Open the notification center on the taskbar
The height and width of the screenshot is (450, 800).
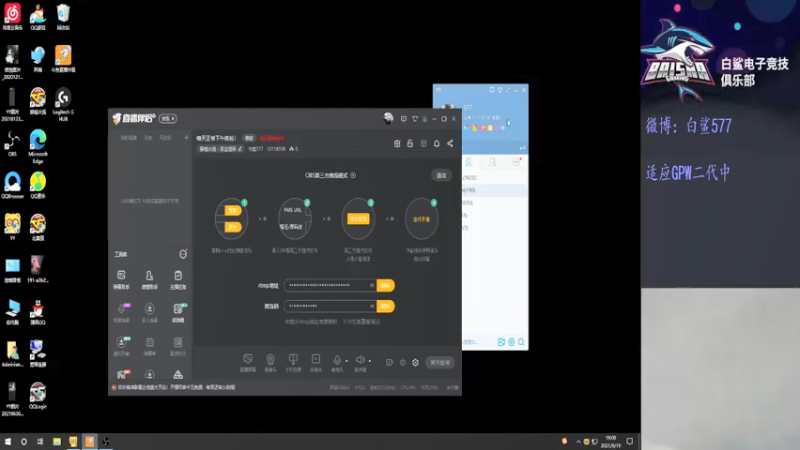pyautogui.click(x=630, y=441)
